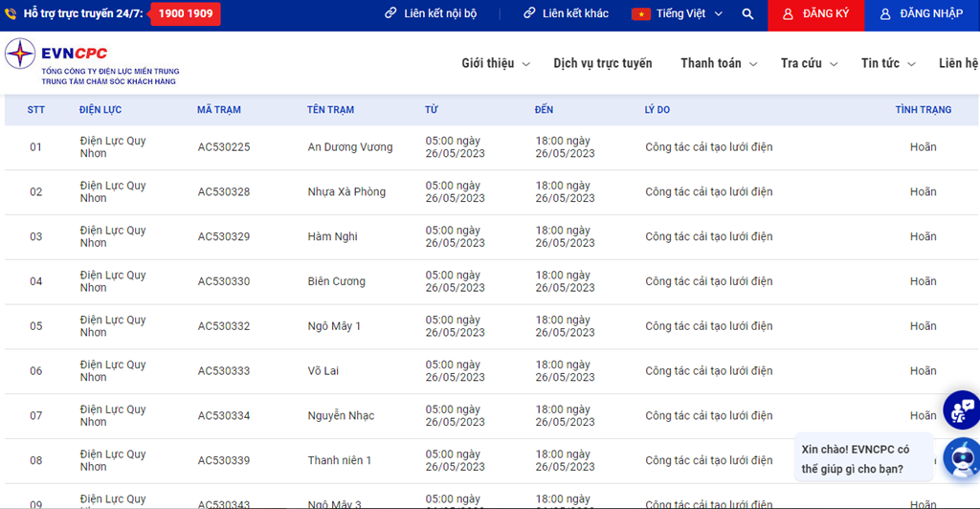Click the hotline phone icon

[11, 14]
